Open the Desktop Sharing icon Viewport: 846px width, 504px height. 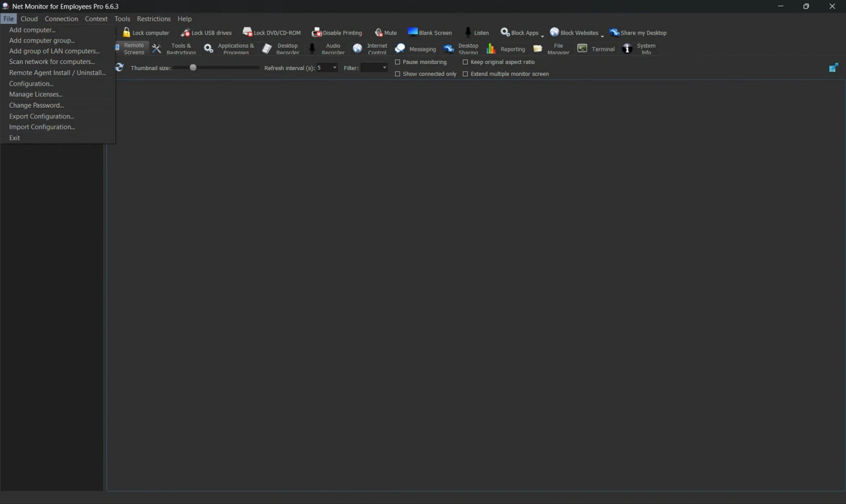pyautogui.click(x=448, y=49)
